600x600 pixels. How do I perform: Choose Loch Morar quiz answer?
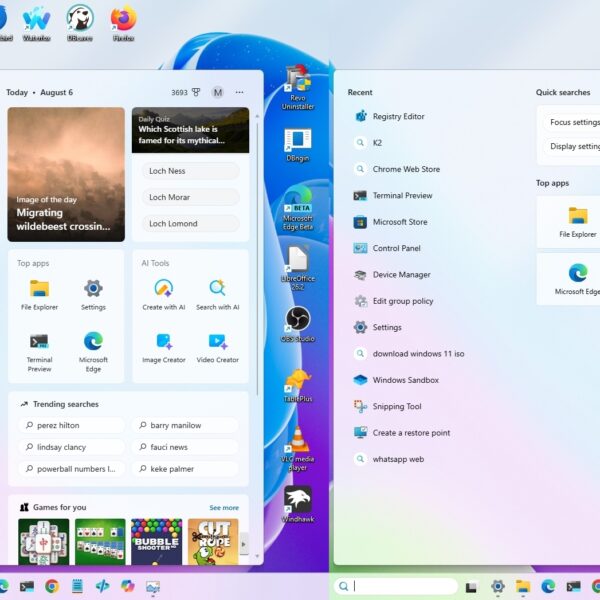(x=191, y=197)
